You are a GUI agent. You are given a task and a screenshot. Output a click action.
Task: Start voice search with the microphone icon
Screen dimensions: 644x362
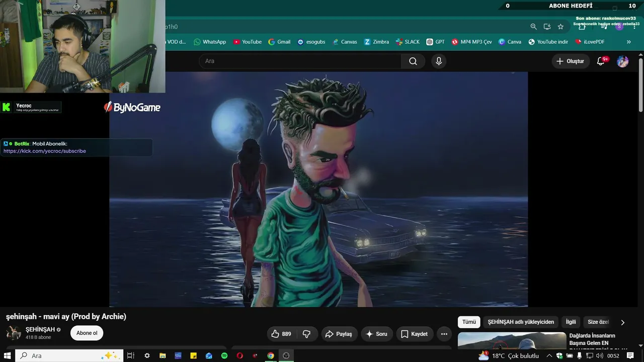pos(439,61)
